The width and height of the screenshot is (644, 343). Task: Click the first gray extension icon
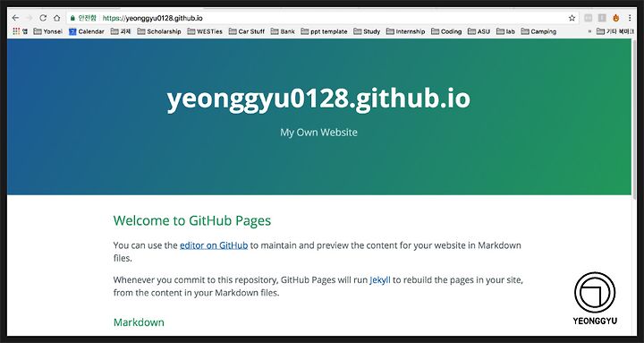point(589,18)
